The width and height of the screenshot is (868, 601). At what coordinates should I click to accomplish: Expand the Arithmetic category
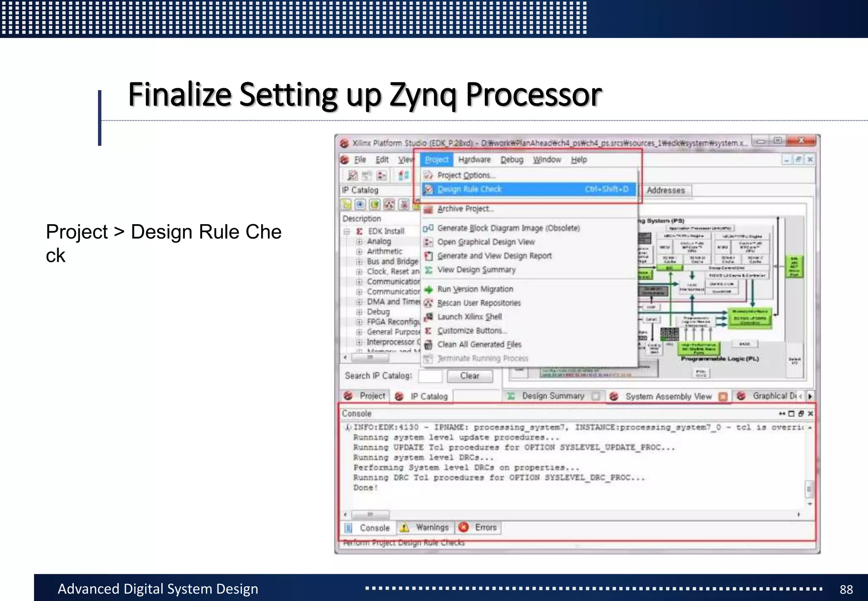pyautogui.click(x=359, y=251)
